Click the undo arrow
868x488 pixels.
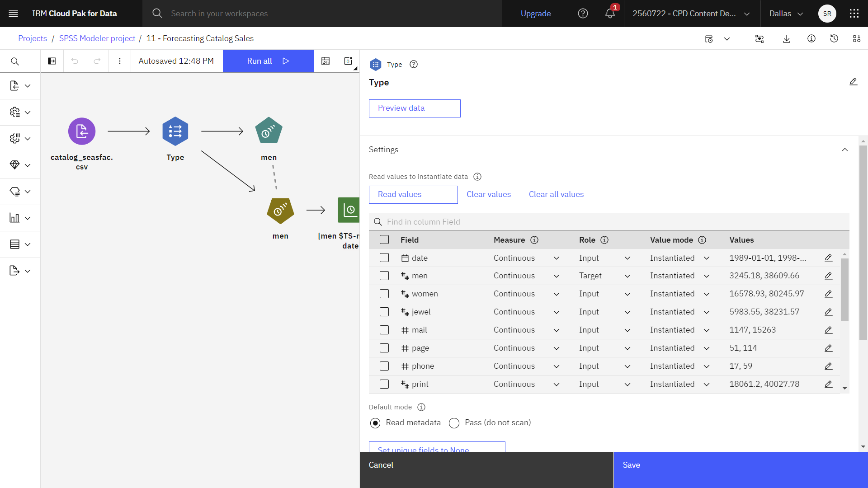[x=75, y=61]
